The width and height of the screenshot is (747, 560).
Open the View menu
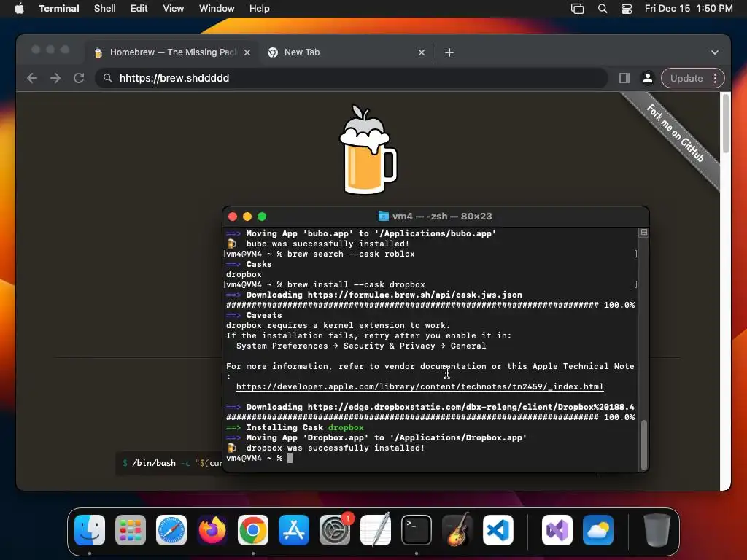point(174,9)
